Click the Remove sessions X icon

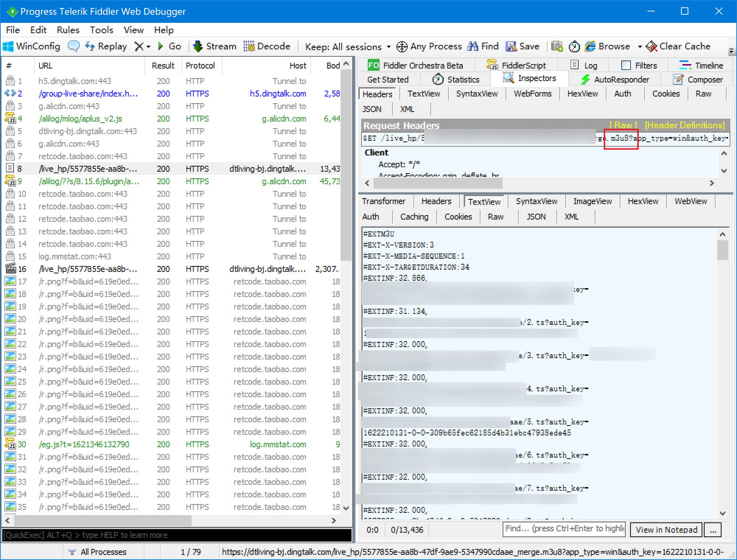click(x=139, y=46)
